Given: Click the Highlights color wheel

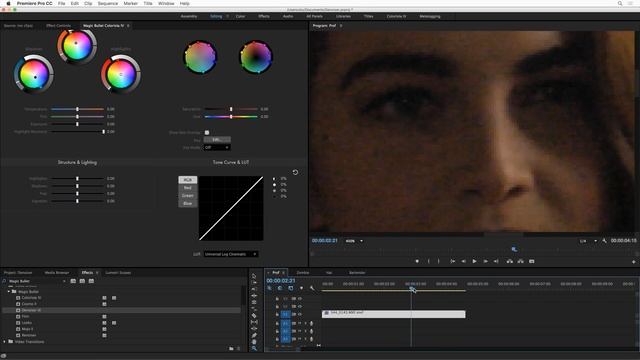Looking at the screenshot, I should (x=121, y=74).
